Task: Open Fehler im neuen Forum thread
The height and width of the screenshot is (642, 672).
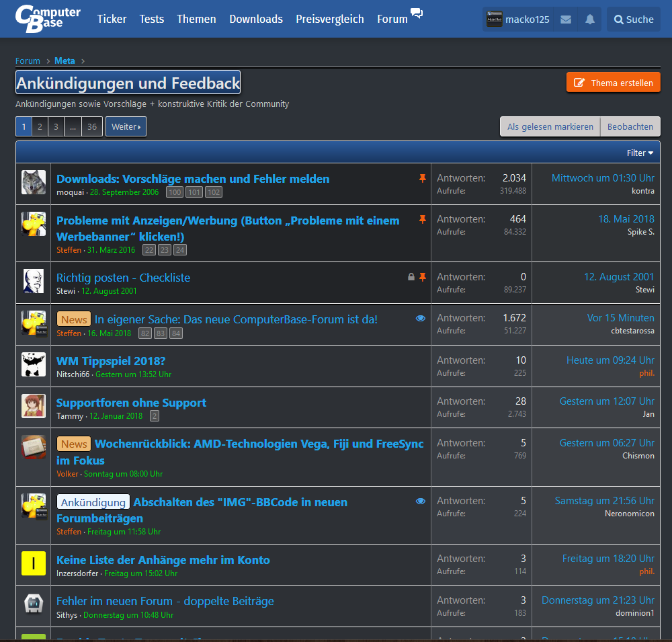Action: pyautogui.click(x=165, y=601)
